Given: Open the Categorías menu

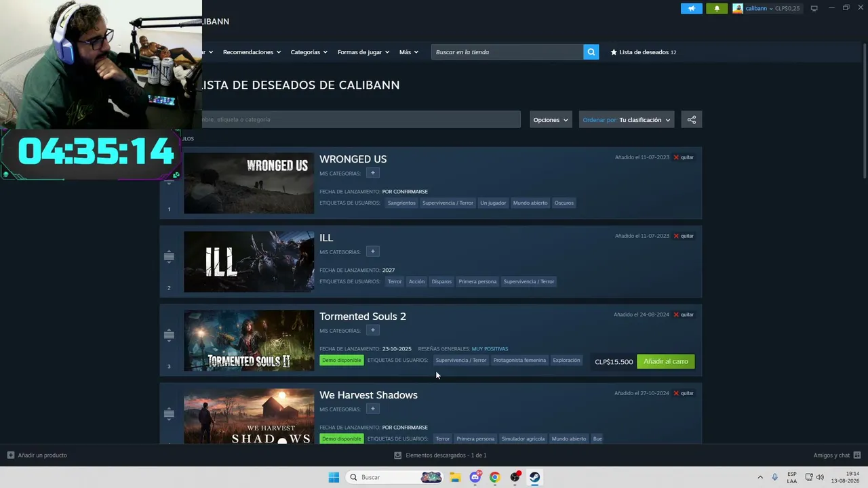Looking at the screenshot, I should [x=309, y=52].
